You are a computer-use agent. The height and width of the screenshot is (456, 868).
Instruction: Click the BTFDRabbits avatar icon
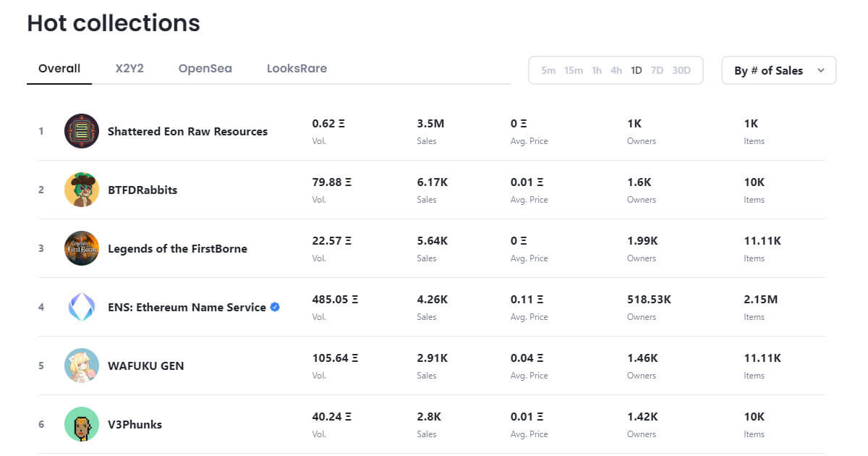[x=82, y=190]
